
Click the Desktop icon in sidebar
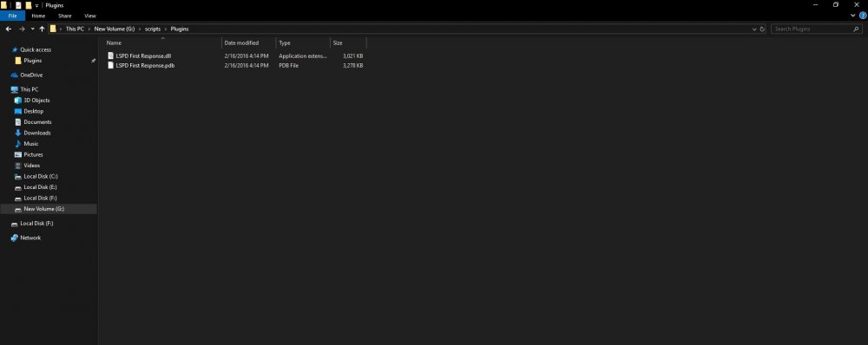pos(18,111)
